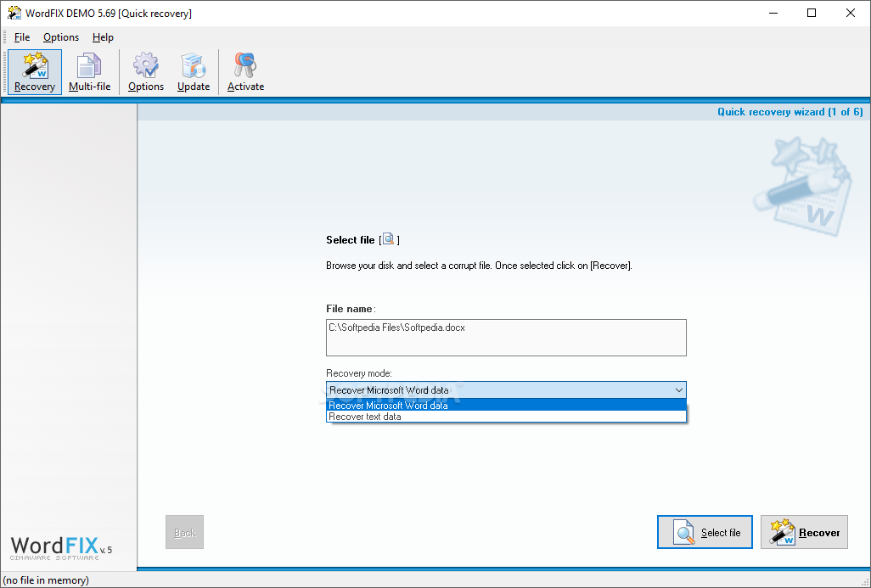Open the Help menu
This screenshot has height=588, width=871.
(x=103, y=37)
